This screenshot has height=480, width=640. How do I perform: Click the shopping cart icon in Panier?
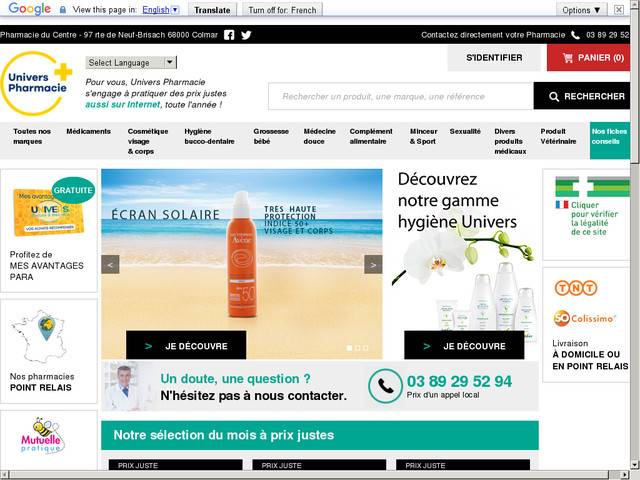tap(568, 58)
